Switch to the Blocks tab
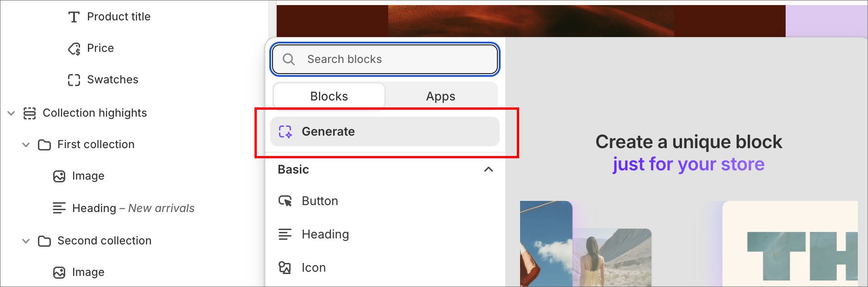Image resolution: width=868 pixels, height=287 pixels. pyautogui.click(x=329, y=96)
